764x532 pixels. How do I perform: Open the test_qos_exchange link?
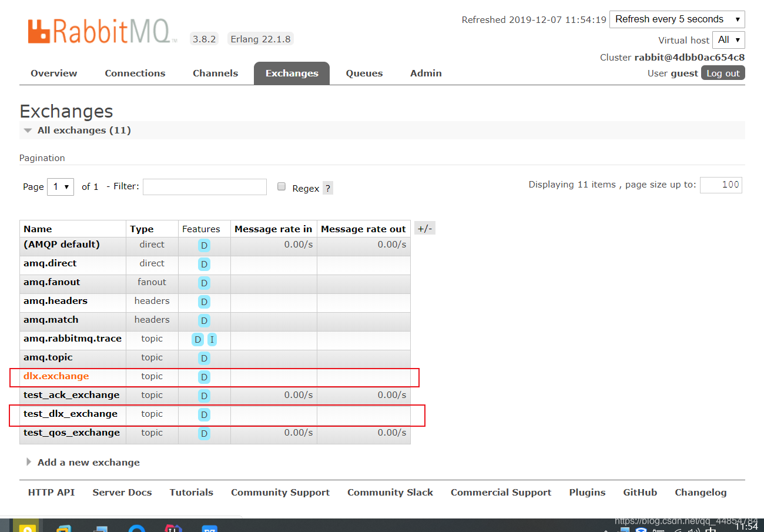point(72,433)
